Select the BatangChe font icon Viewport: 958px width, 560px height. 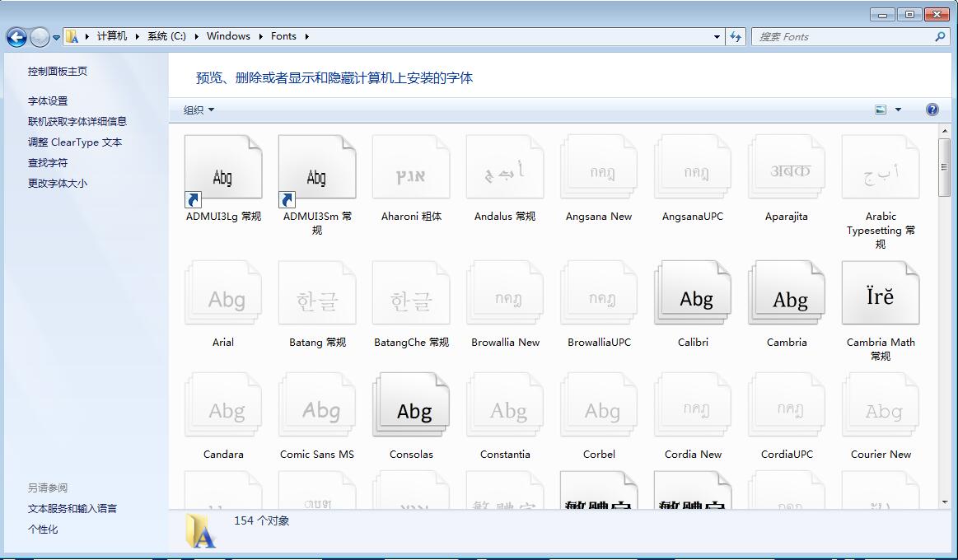[x=411, y=294]
